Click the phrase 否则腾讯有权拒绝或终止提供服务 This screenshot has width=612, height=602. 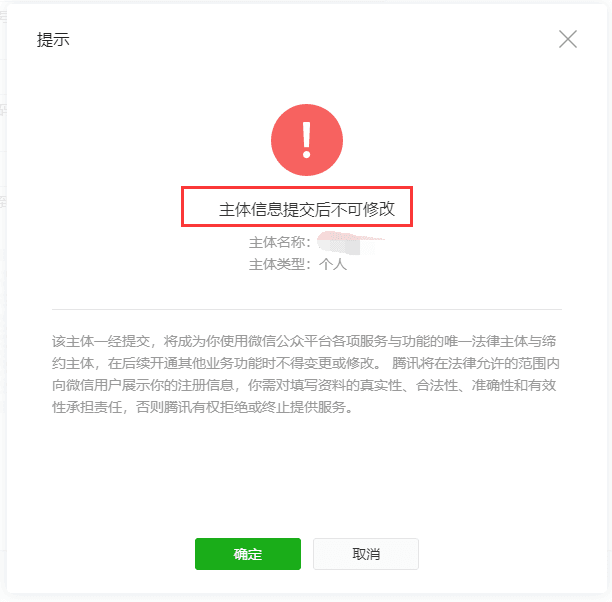click(241, 407)
